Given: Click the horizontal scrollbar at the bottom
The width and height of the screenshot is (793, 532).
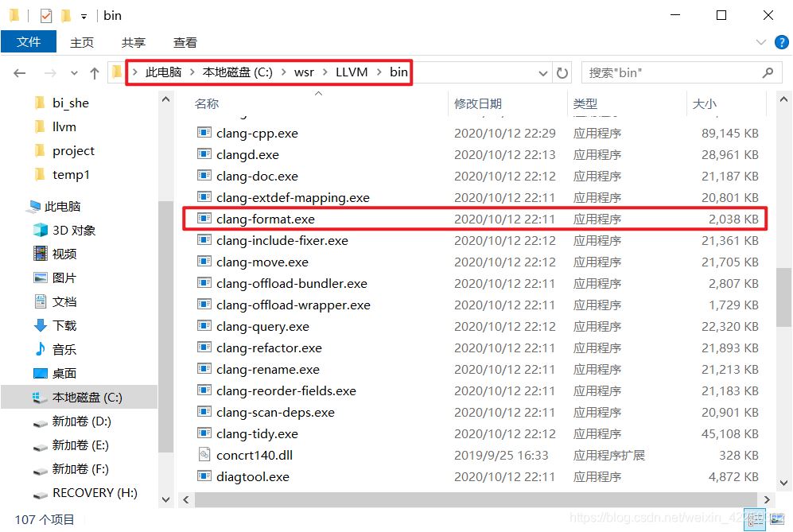Looking at the screenshot, I should [476, 499].
